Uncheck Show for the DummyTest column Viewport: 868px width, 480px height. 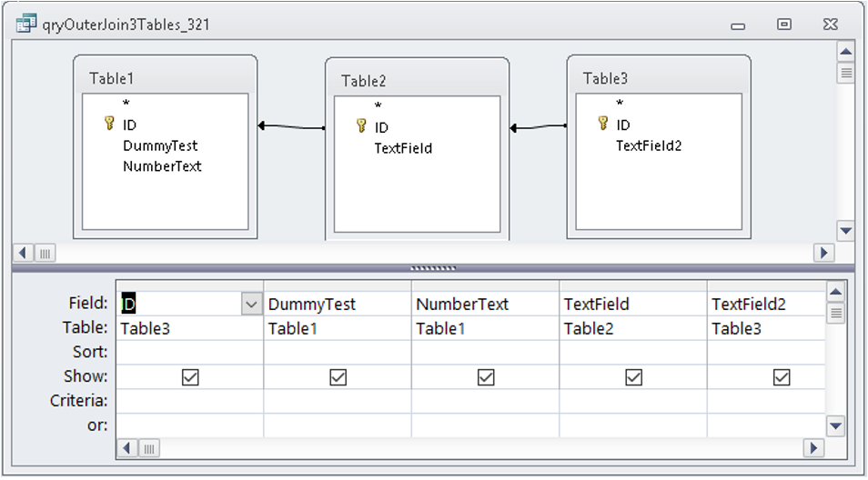(x=338, y=377)
